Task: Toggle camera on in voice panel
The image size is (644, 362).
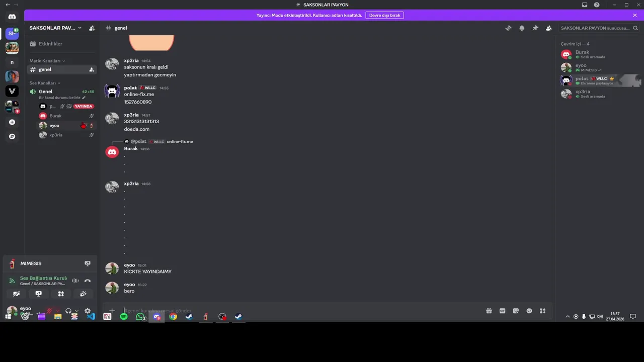Action: tap(16, 294)
